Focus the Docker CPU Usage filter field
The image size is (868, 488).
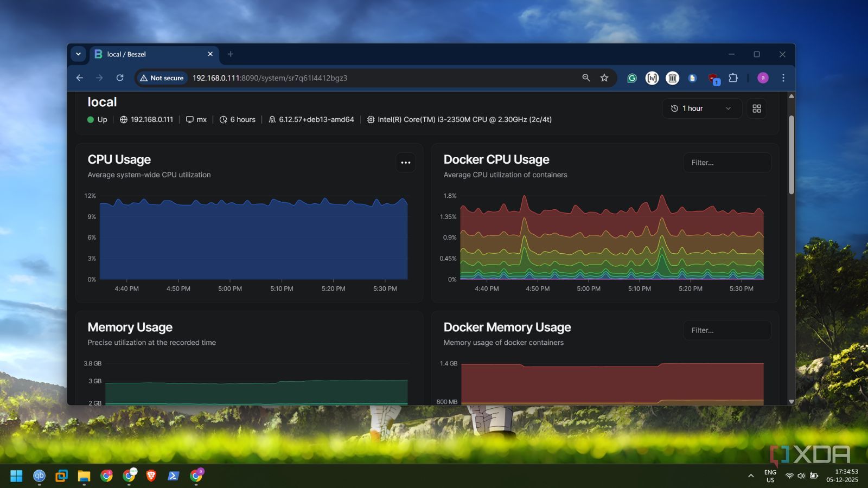tap(727, 163)
